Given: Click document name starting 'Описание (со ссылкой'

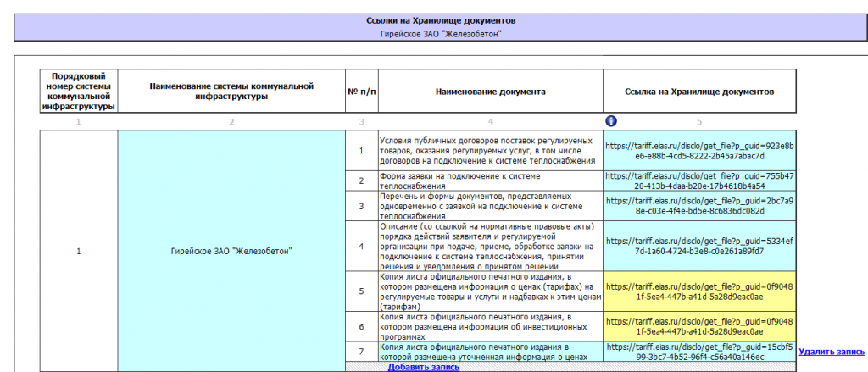Looking at the screenshot, I should click(491, 246).
